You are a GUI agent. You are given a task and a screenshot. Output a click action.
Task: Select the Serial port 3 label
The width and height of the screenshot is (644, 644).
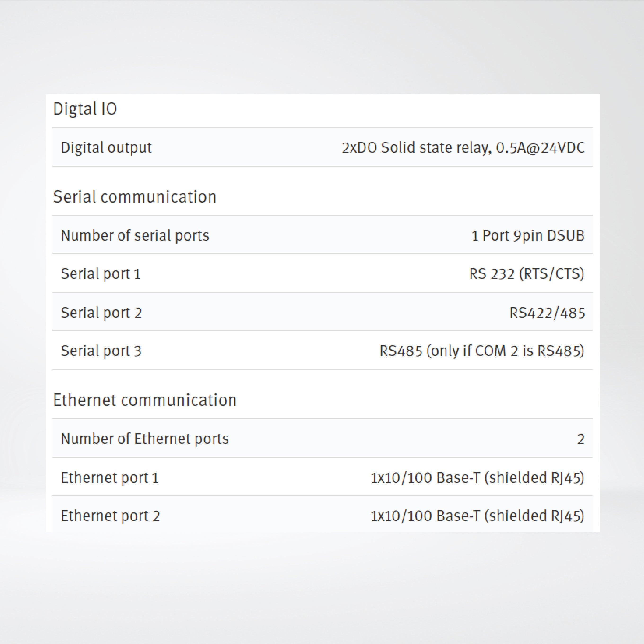(x=101, y=351)
